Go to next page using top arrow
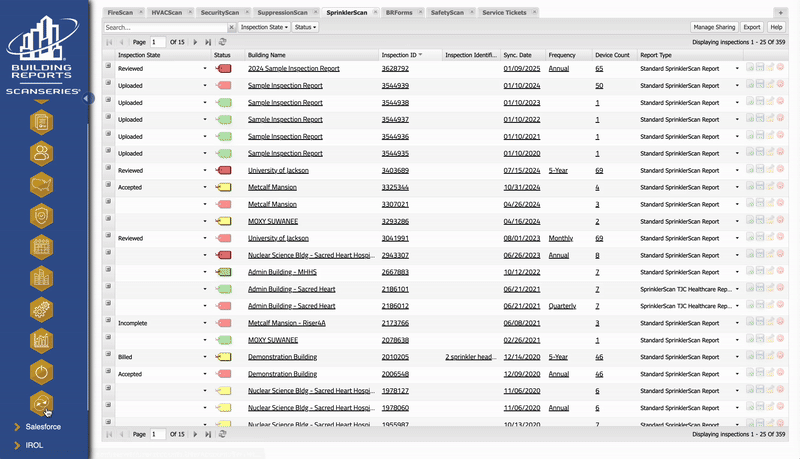Image resolution: width=800 pixels, height=459 pixels. 195,42
